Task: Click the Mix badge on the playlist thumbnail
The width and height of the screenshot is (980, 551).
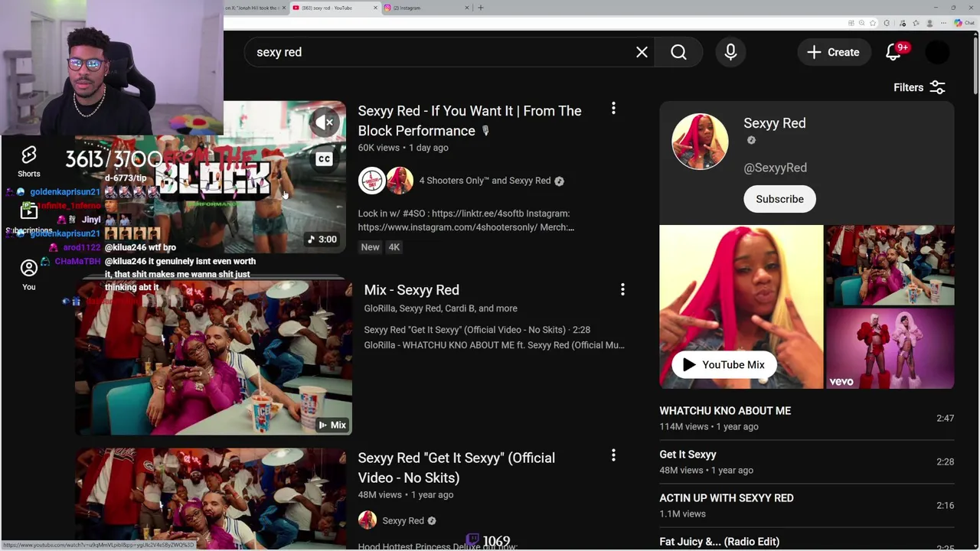Action: tap(333, 425)
